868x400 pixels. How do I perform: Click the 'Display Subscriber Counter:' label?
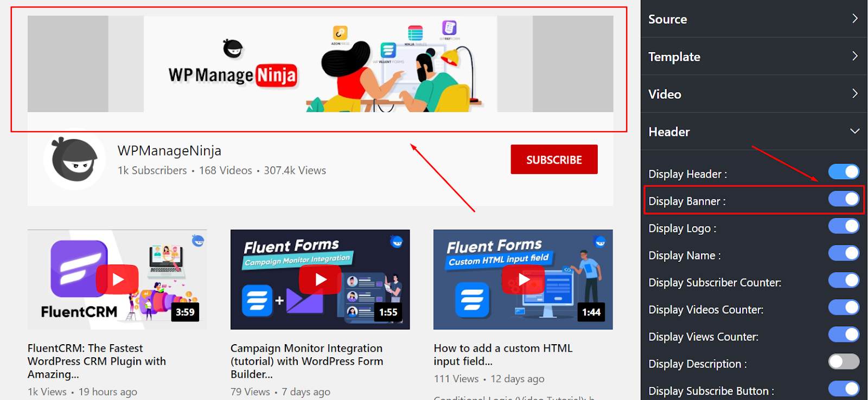tap(715, 282)
